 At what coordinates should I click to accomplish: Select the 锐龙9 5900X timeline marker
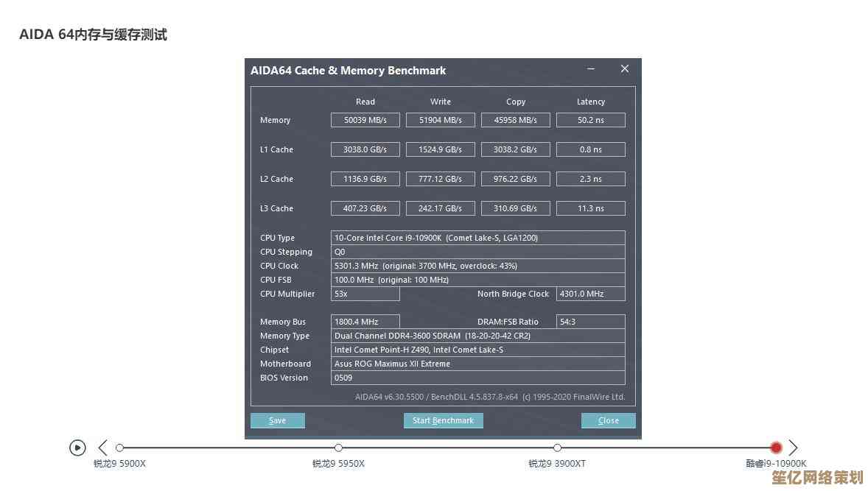click(x=120, y=448)
